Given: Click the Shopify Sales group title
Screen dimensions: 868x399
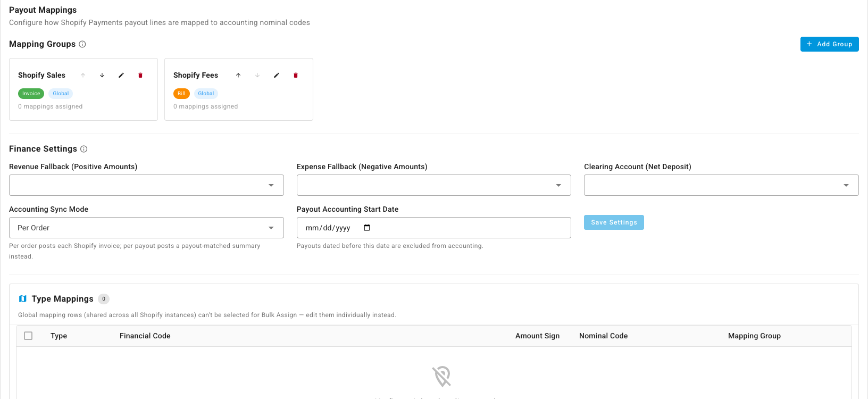Looking at the screenshot, I should pos(41,75).
